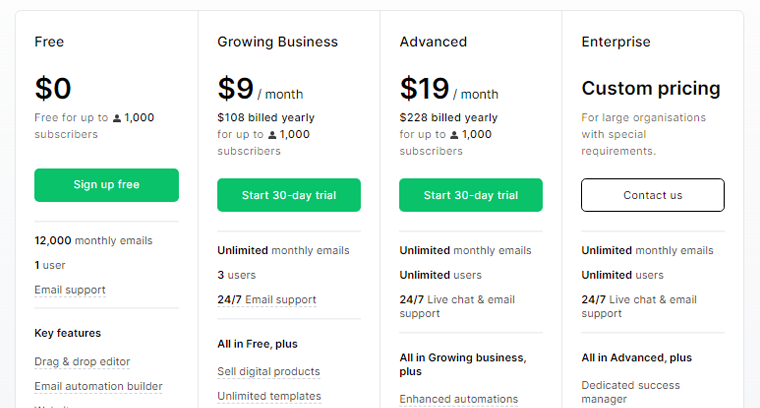Click the Enhanced automations link
This screenshot has width=760, height=408.
pyautogui.click(x=459, y=399)
